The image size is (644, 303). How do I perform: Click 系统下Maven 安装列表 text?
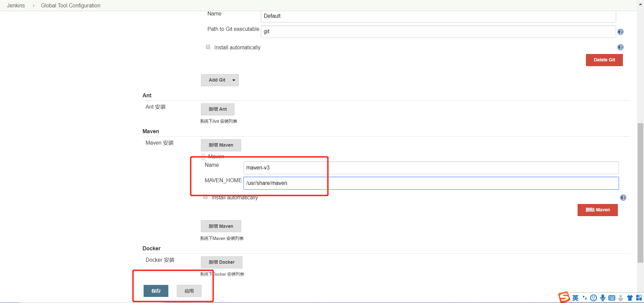coord(222,238)
